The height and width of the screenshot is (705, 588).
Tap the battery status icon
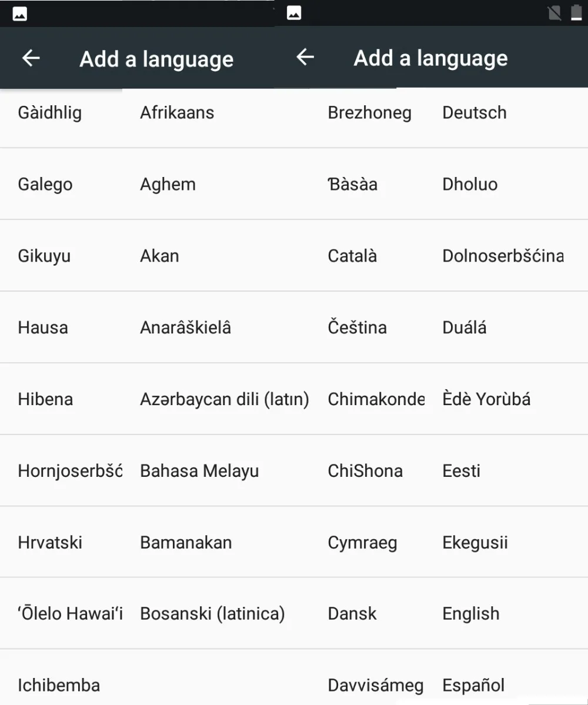[x=576, y=13]
